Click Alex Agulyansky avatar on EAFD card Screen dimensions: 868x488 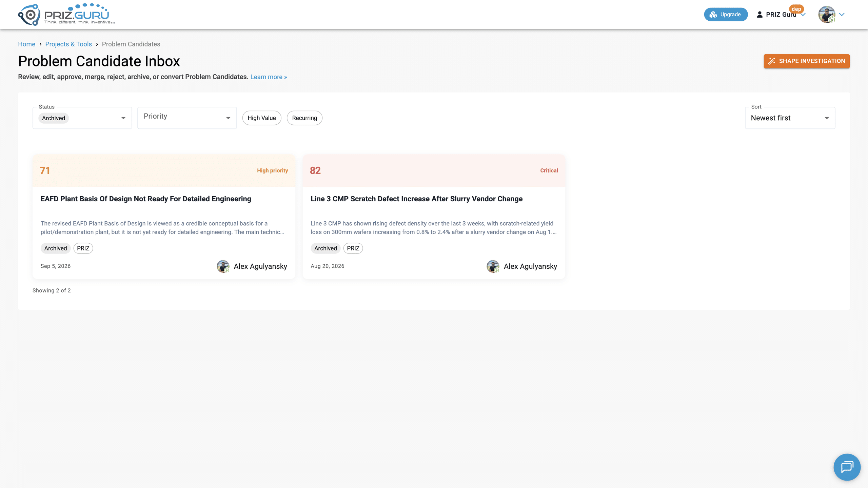[x=223, y=266]
